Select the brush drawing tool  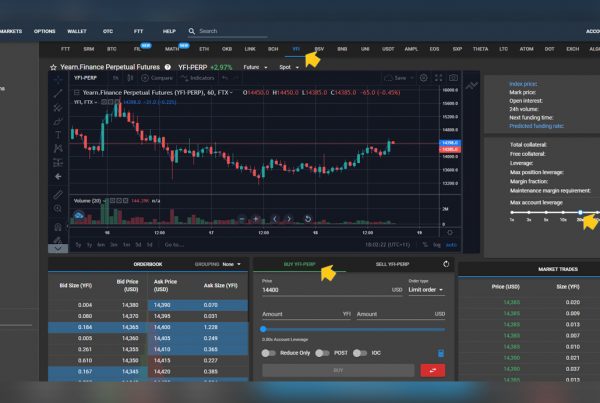pos(58,122)
